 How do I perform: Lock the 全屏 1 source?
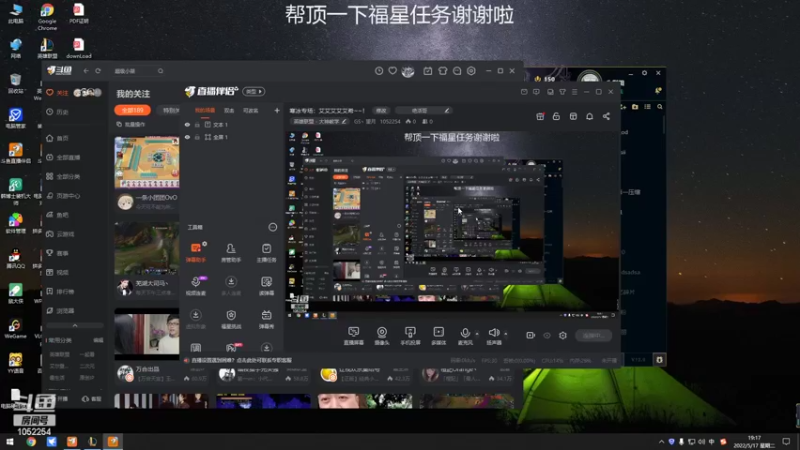coord(197,137)
